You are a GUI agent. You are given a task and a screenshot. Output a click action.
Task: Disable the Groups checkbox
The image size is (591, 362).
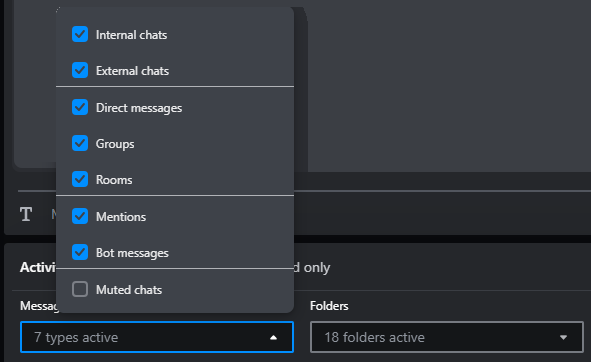click(x=80, y=143)
